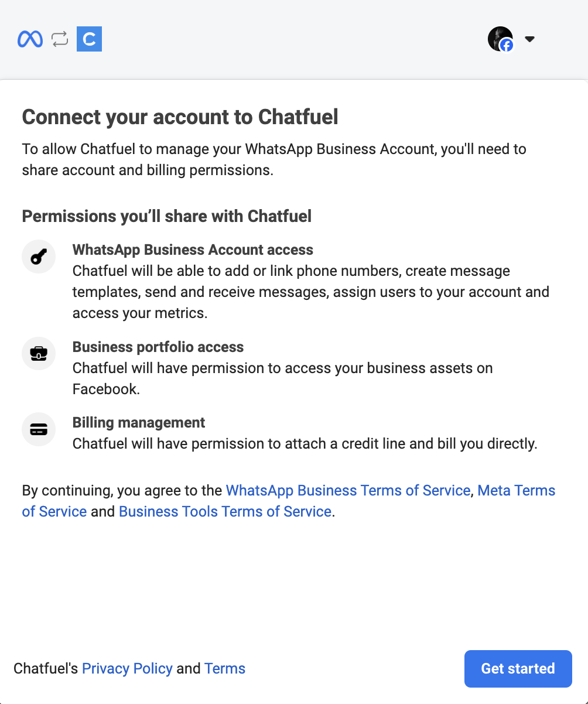
Task: Click the key icon for WhatsApp access
Action: click(x=39, y=257)
